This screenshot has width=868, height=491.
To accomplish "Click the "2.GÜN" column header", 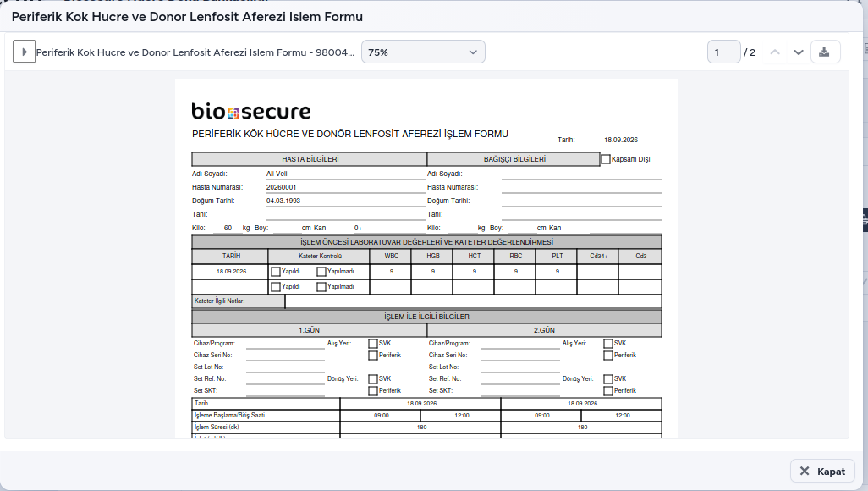I will coord(544,330).
